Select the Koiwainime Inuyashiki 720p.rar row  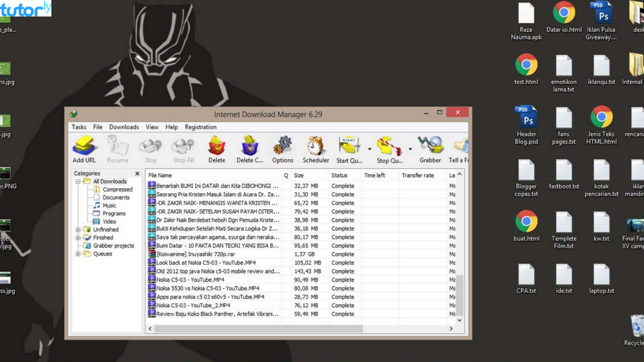pyautogui.click(x=301, y=255)
